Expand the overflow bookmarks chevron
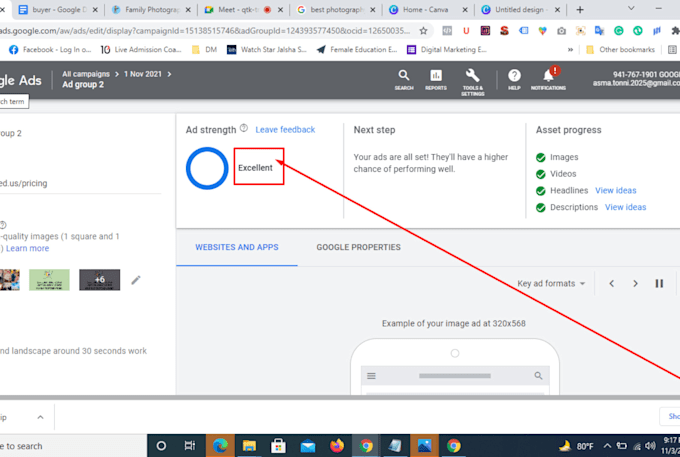 tap(570, 50)
